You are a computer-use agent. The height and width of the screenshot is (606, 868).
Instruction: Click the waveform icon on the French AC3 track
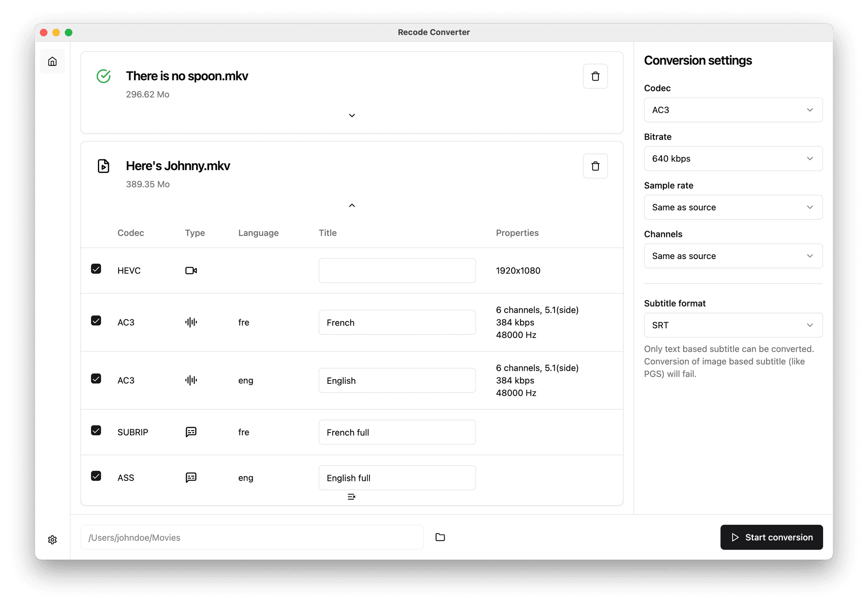tap(191, 322)
